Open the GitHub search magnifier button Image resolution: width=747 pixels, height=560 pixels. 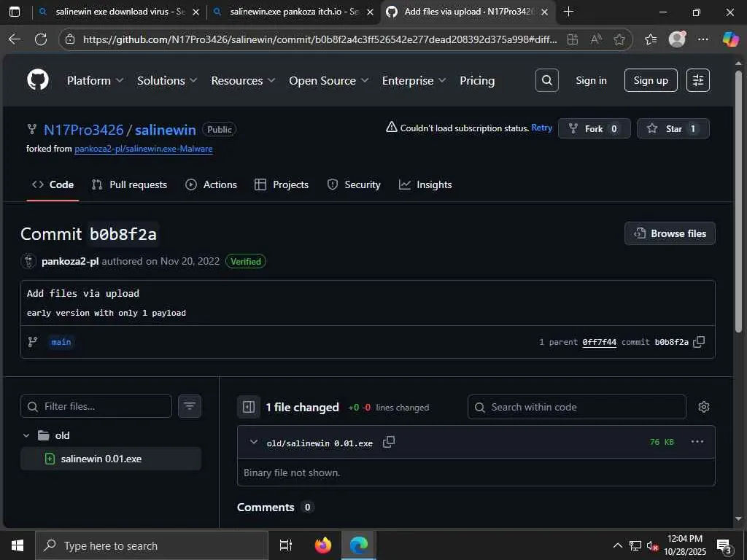pos(547,80)
